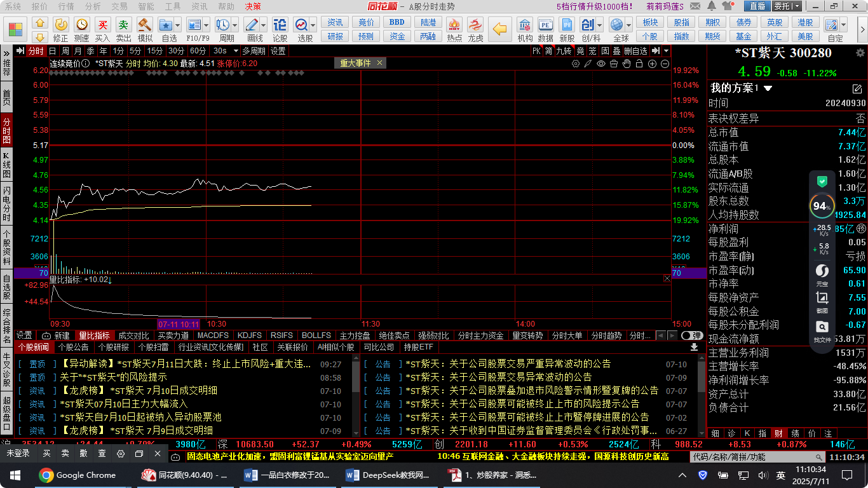The width and height of the screenshot is (868, 488).
Task: Click the 卖出 sell icon
Action: pyautogui.click(x=123, y=25)
